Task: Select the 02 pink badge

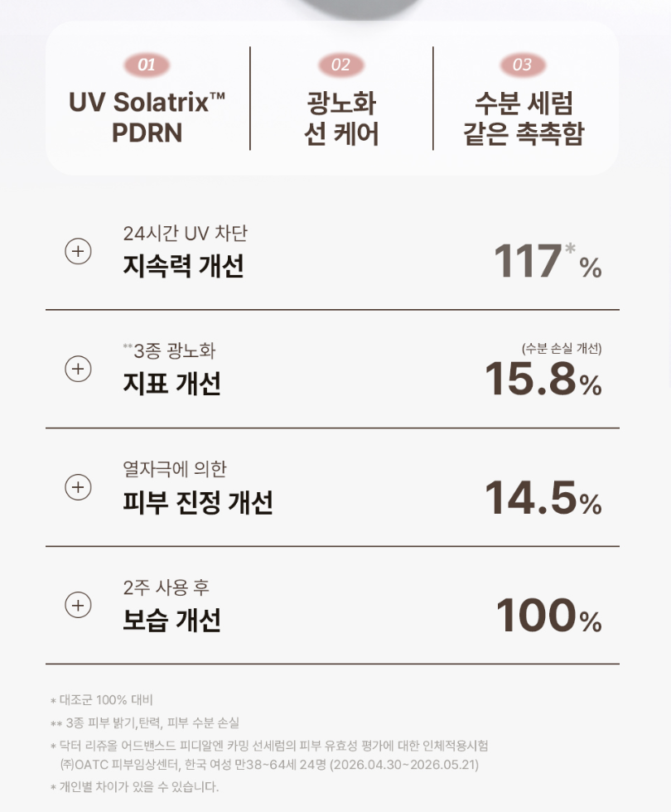Action: [x=341, y=65]
